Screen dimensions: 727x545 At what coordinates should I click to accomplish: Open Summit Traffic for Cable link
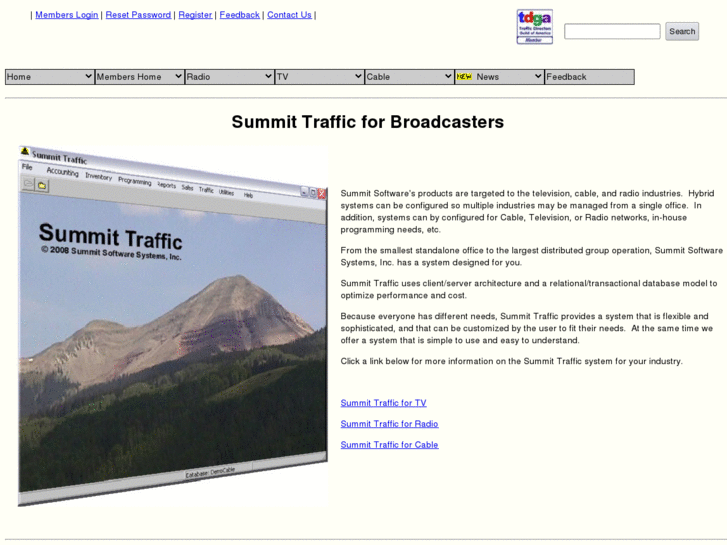(x=389, y=445)
